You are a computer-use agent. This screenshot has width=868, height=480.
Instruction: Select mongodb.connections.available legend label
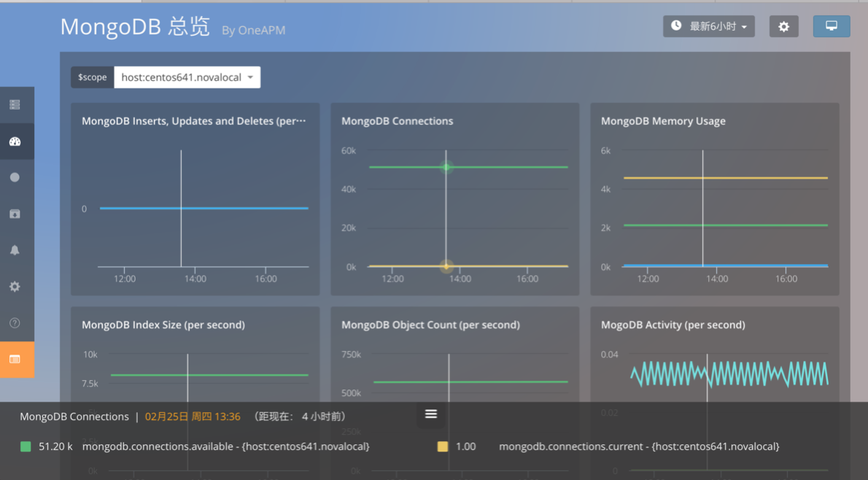pyautogui.click(x=225, y=446)
